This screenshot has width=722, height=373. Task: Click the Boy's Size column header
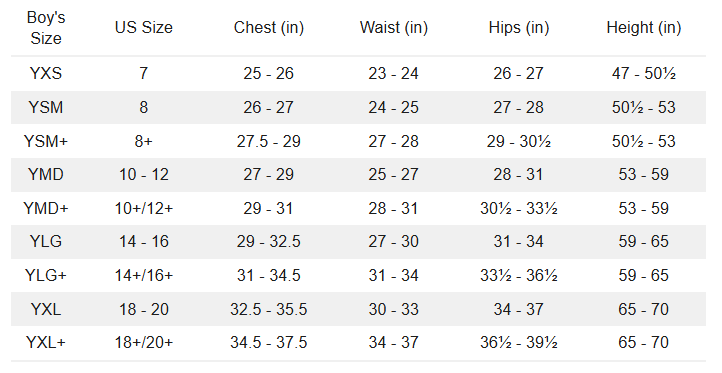46,28
